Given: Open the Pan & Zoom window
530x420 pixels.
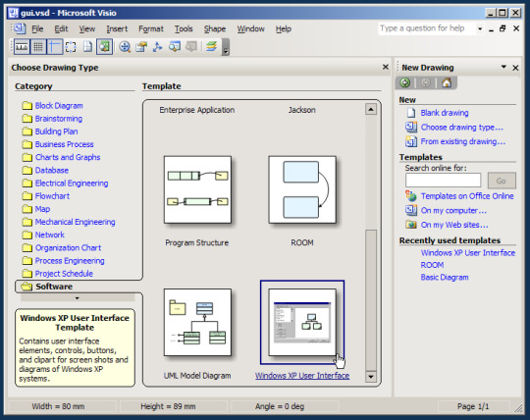Looking at the screenshot, I should [125, 47].
